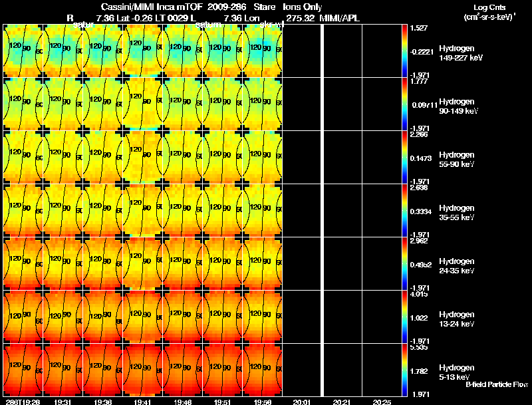Click the 20:21 time label on the bottom axis

coord(342,402)
